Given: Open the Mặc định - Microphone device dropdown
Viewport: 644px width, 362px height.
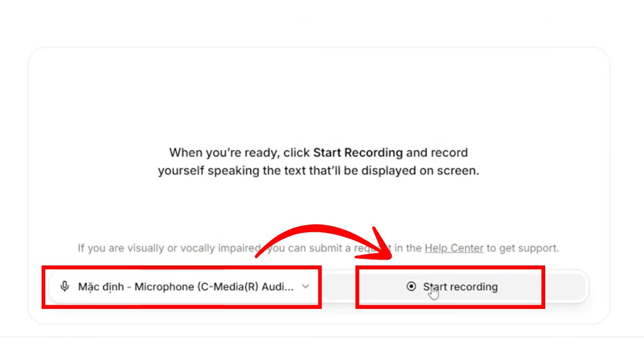Looking at the screenshot, I should tap(182, 286).
